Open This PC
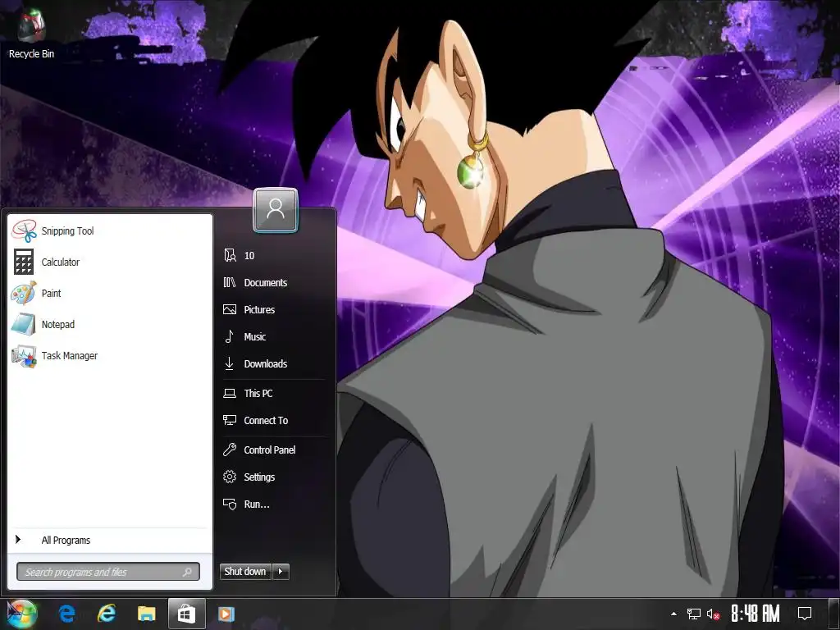The height and width of the screenshot is (630, 840). click(274, 393)
